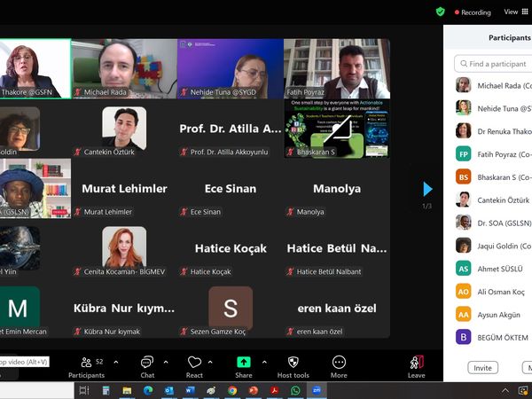Image resolution: width=532 pixels, height=399 pixels.
Task: Open Google Chrome from taskbar
Action: [x=232, y=391]
